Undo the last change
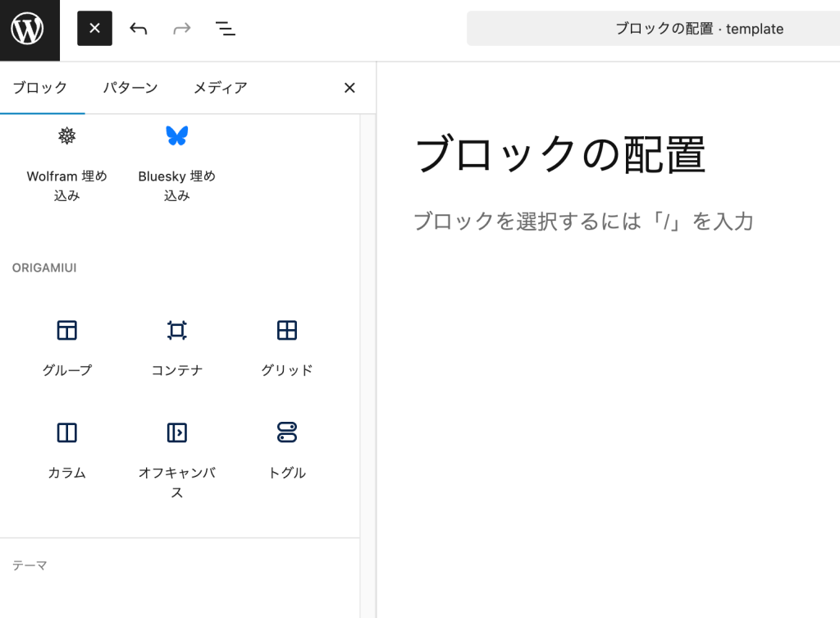Screen dimensions: 840x618 138,29
